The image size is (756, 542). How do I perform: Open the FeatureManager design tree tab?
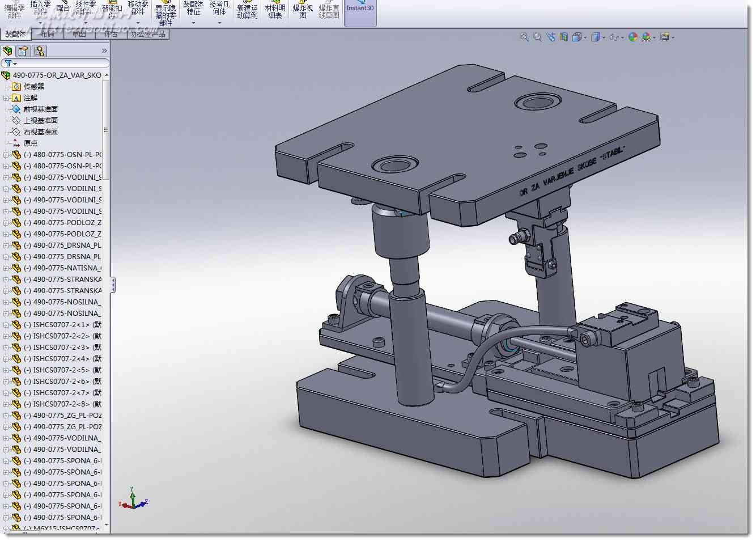tap(8, 51)
